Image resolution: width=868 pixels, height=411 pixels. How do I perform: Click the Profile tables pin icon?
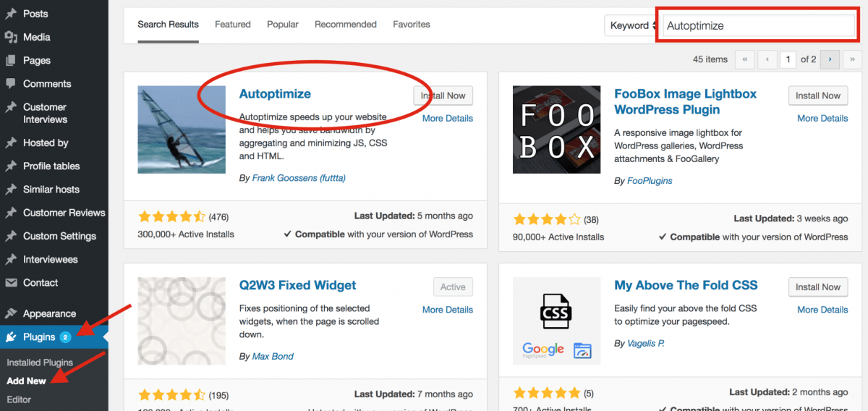click(x=11, y=166)
